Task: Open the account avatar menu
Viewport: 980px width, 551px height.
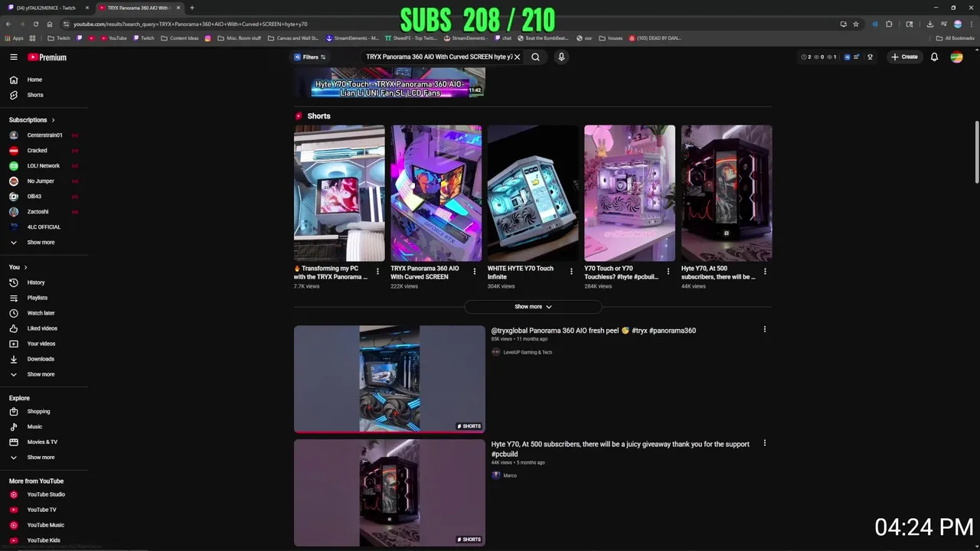Action: pos(956,57)
